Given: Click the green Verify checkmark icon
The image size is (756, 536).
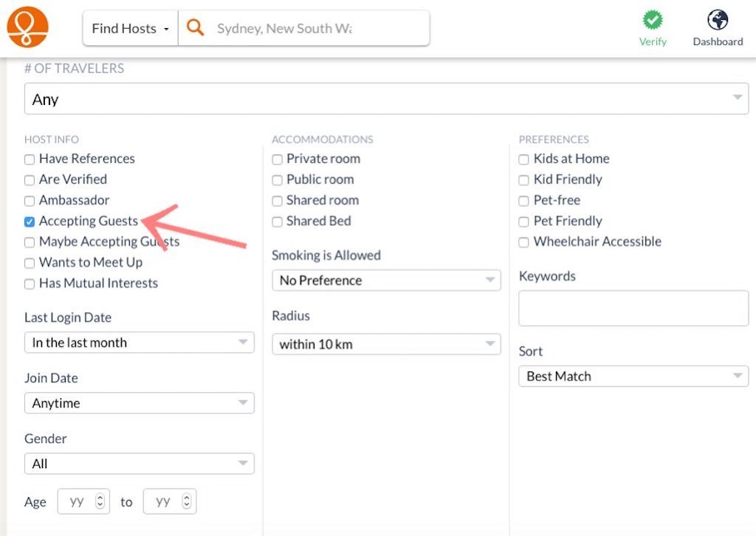Looking at the screenshot, I should (x=653, y=20).
